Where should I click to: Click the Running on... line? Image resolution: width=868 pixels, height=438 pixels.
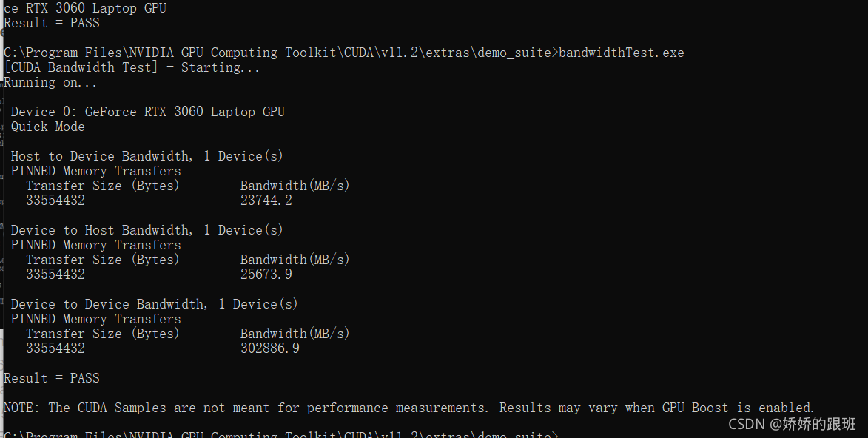point(50,83)
